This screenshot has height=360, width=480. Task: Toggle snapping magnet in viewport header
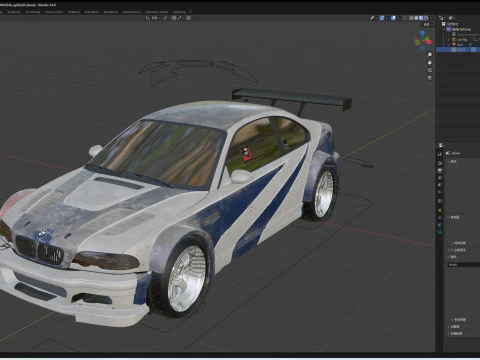(174, 18)
